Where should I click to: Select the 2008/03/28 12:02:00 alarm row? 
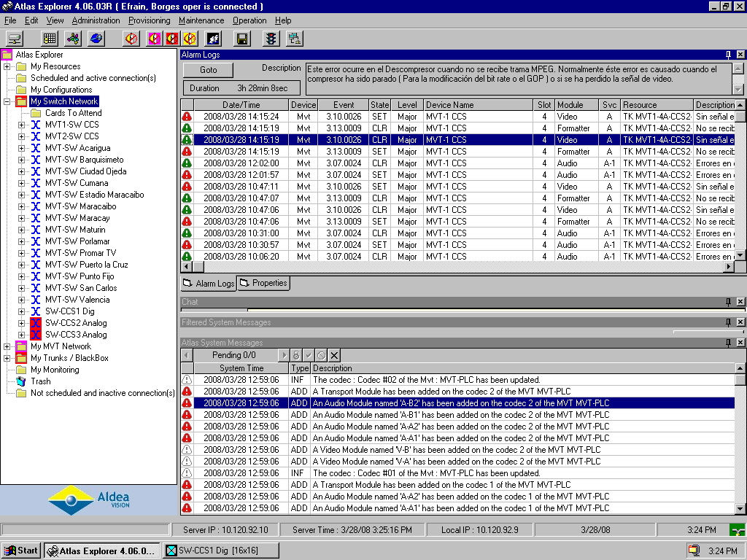457,163
